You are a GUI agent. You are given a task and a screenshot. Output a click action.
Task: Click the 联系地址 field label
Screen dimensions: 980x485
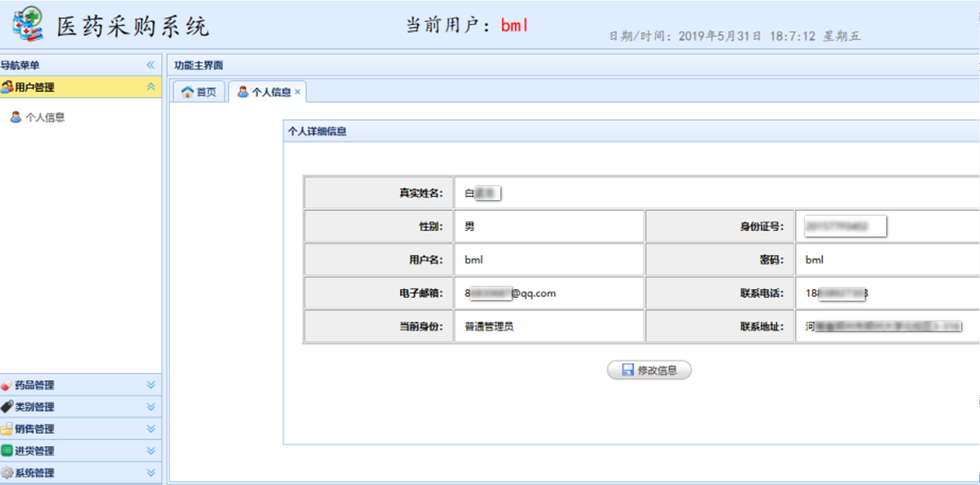(x=762, y=326)
